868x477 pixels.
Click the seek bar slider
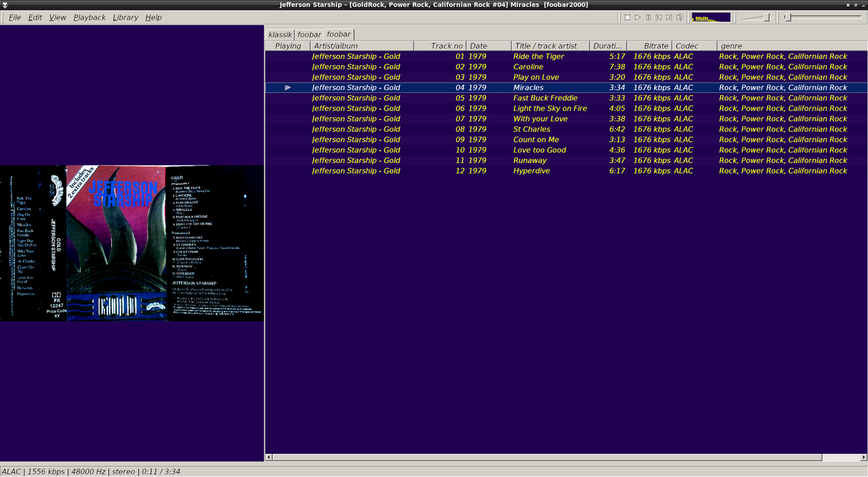[x=824, y=17]
